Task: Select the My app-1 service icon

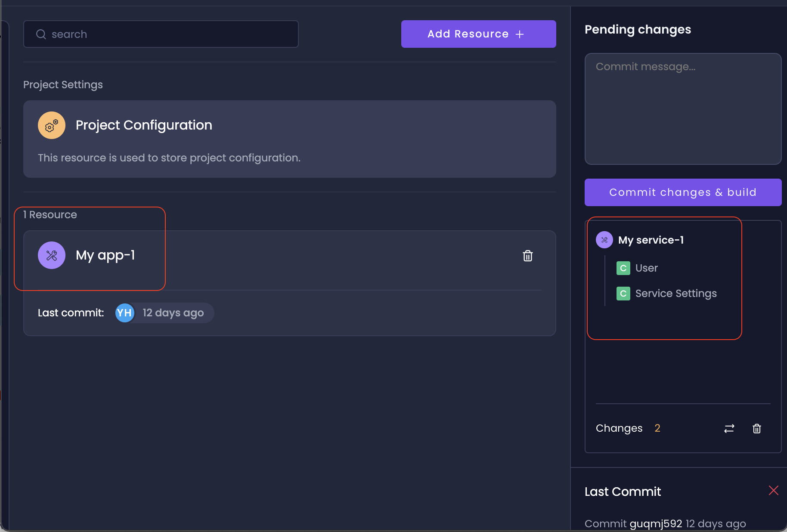Action: [x=51, y=255]
